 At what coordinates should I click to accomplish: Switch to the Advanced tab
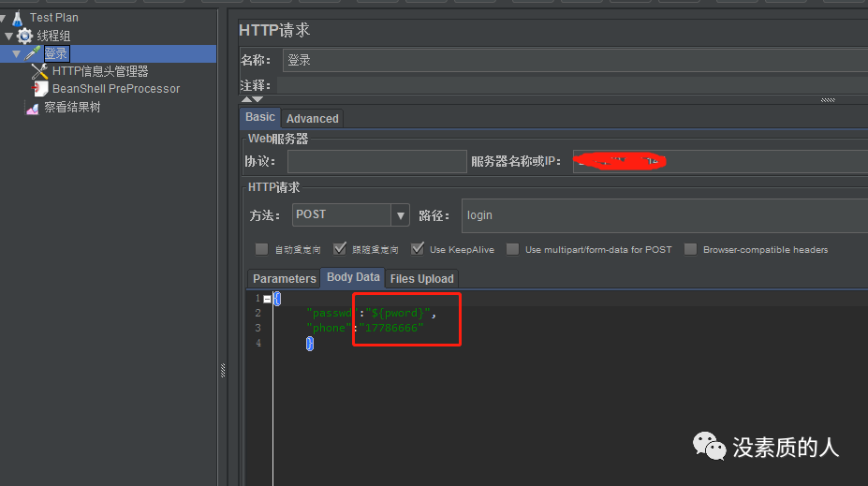312,118
